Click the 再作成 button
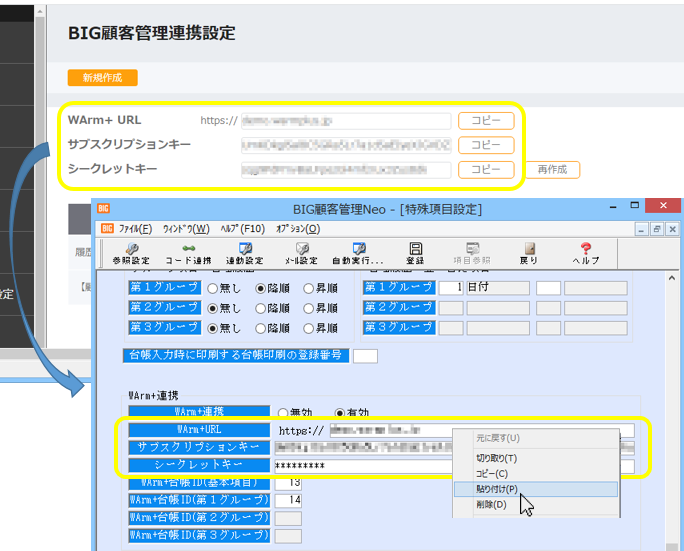This screenshot has height=551, width=684. tap(552, 169)
